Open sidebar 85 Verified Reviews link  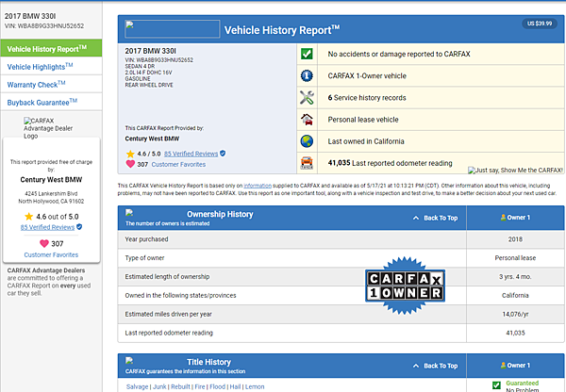click(47, 227)
